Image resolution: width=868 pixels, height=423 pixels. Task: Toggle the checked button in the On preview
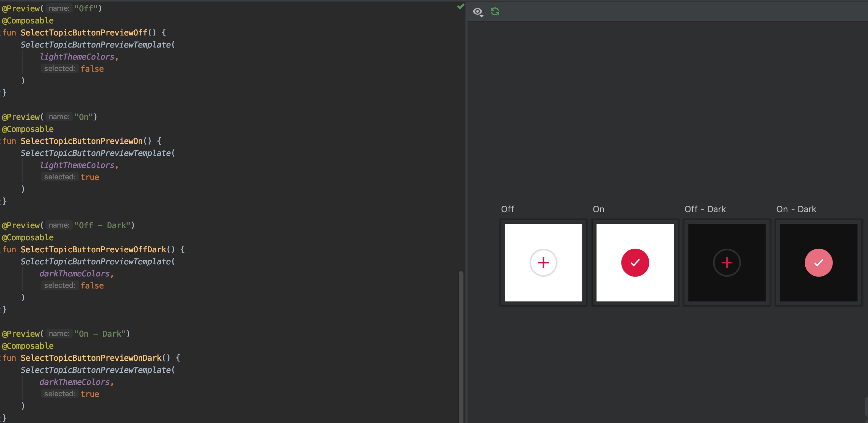[635, 263]
